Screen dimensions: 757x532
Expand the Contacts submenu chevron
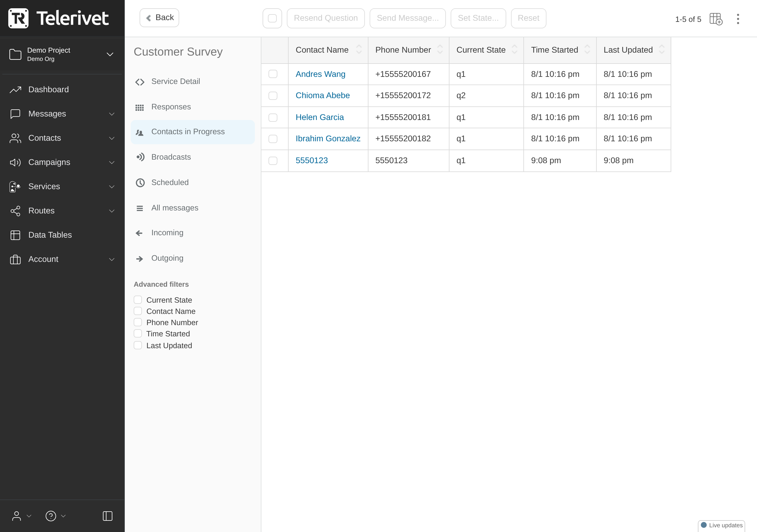coord(112,138)
